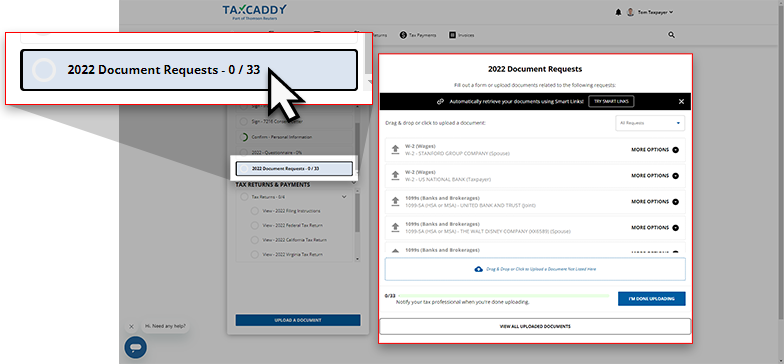Select circle for View 2022 Federal Tax Return
Viewport: 784px width, 364px height.
254,226
